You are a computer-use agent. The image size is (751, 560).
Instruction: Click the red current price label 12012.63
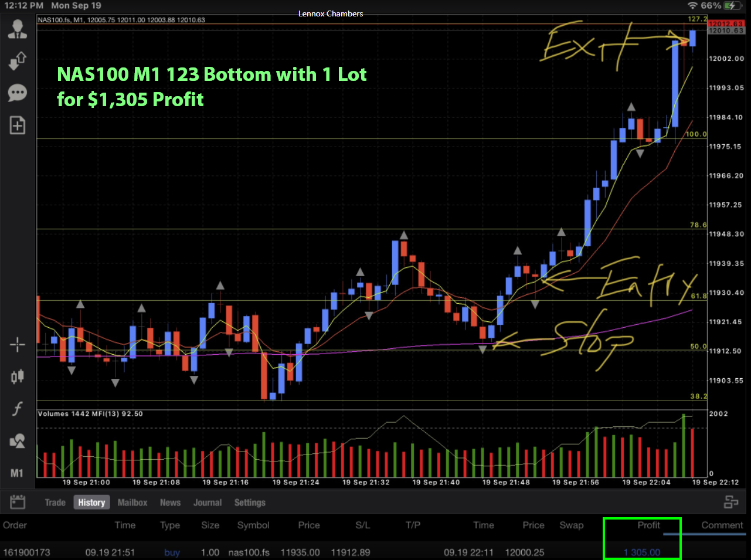[726, 23]
